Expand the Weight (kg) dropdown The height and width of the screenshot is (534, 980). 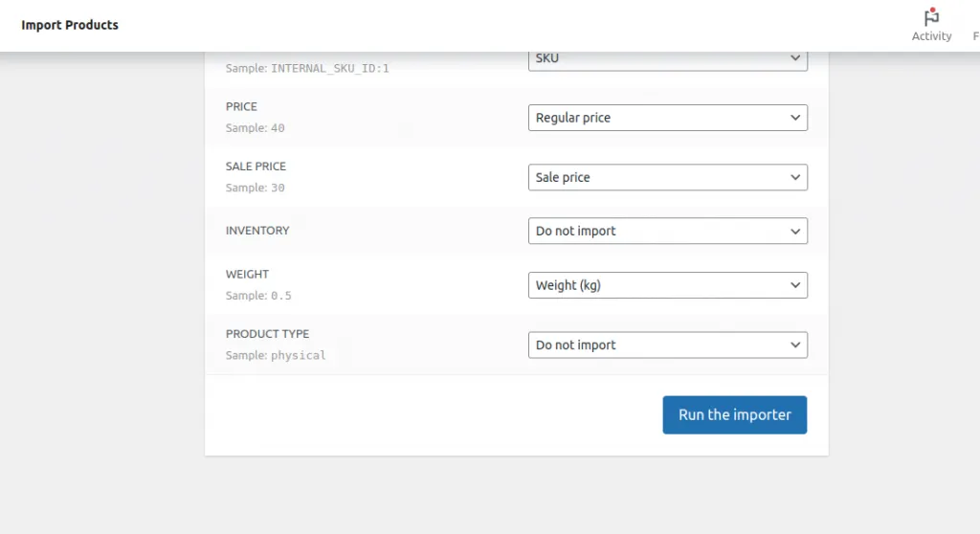[667, 285]
